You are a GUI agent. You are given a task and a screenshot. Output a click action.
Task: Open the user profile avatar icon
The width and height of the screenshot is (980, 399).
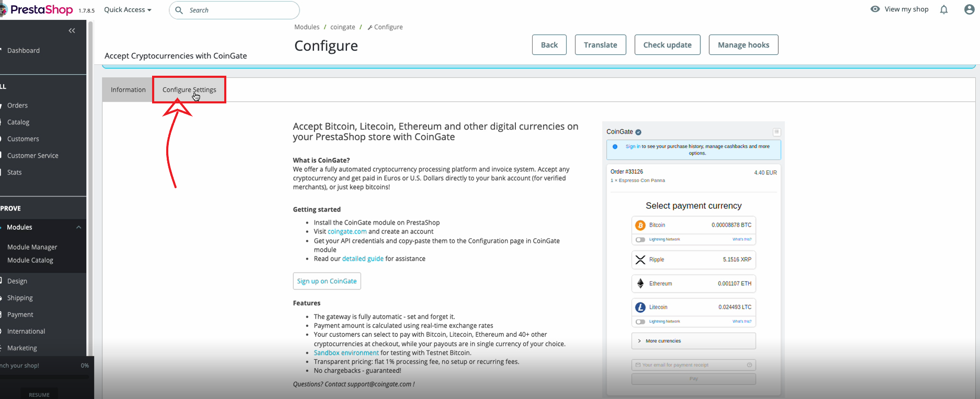pyautogui.click(x=969, y=9)
